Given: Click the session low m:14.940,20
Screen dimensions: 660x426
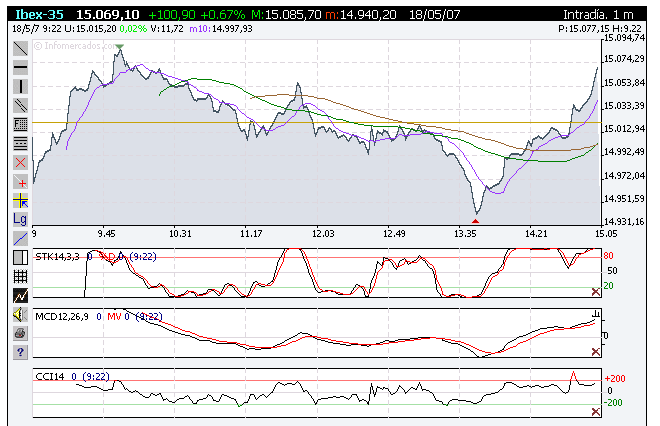Looking at the screenshot, I should click(361, 15).
